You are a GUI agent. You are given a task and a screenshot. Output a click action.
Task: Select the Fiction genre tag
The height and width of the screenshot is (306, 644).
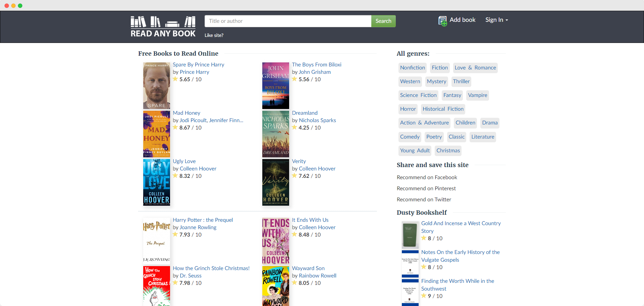(x=440, y=68)
